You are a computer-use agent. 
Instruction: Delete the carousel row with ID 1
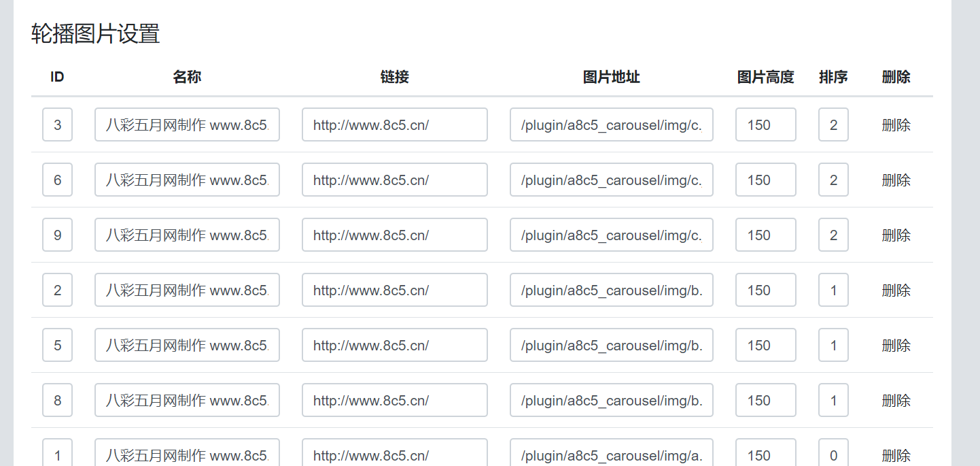896,455
